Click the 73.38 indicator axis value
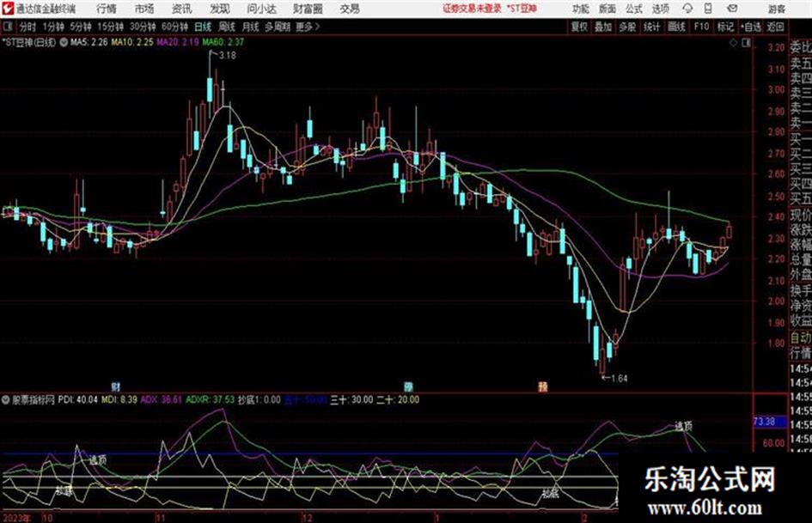The width and height of the screenshot is (812, 523). click(x=764, y=422)
